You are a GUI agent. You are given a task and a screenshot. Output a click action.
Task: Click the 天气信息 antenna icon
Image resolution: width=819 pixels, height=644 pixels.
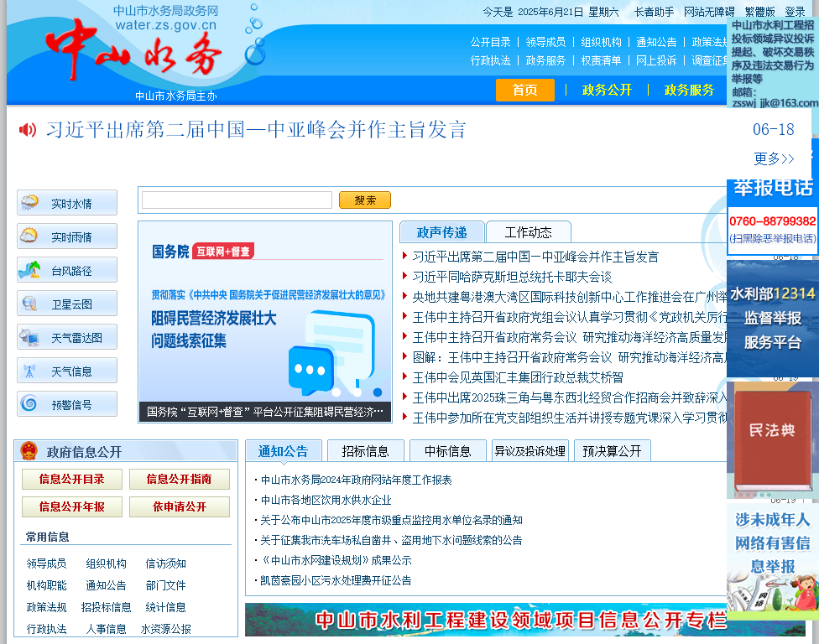(29, 371)
